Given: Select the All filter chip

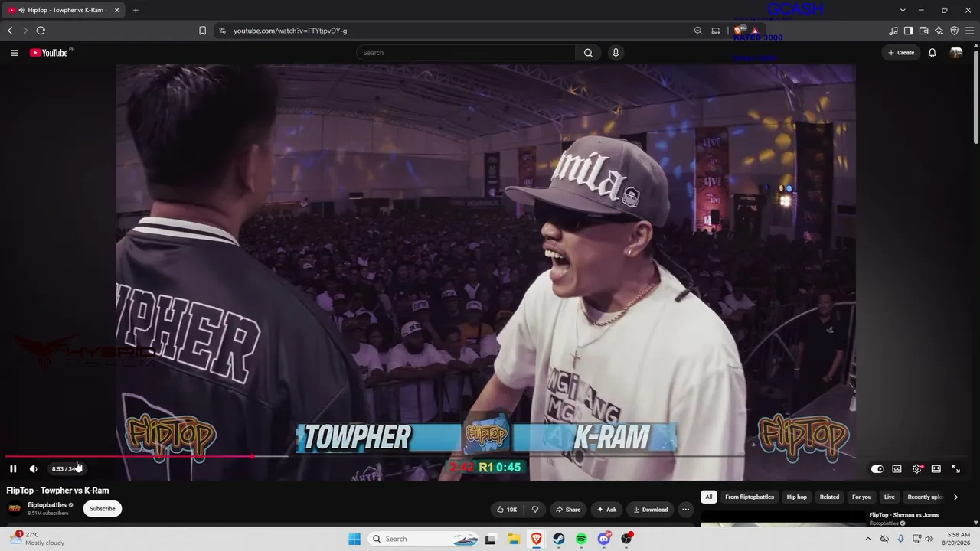Looking at the screenshot, I should (x=709, y=497).
